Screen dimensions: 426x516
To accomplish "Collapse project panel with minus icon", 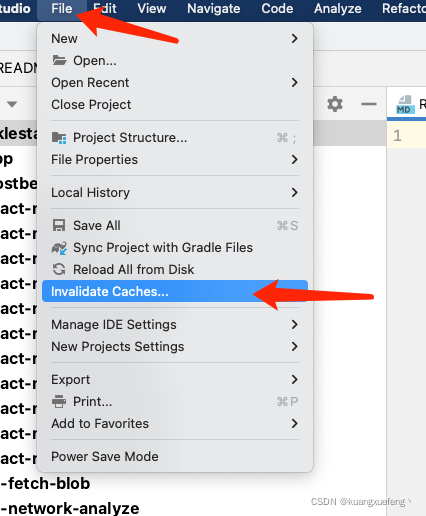I will coord(369,104).
